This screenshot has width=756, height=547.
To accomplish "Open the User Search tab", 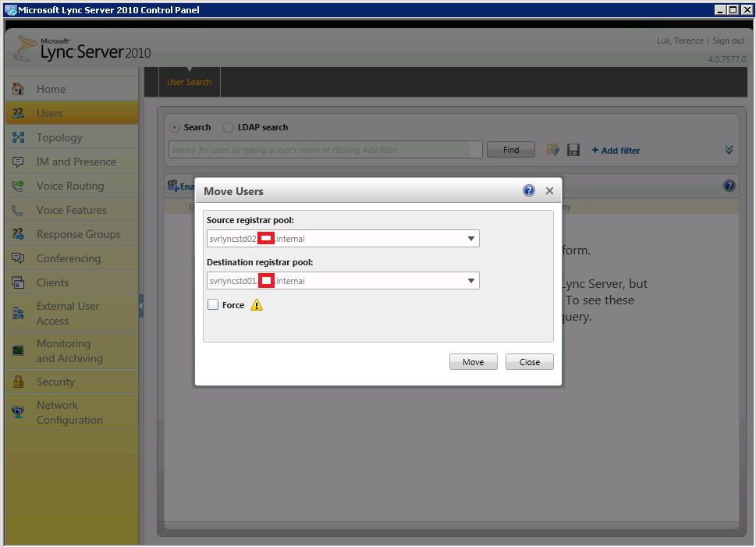I will click(189, 82).
